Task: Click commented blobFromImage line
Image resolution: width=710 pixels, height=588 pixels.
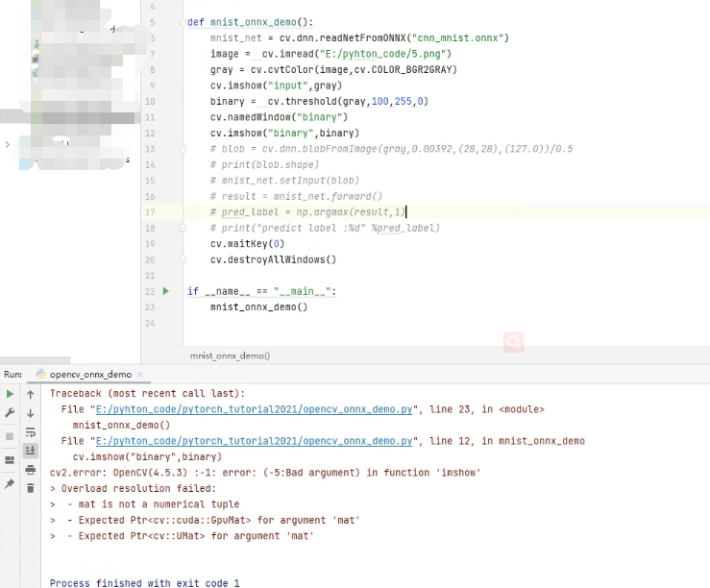Action: pos(392,149)
